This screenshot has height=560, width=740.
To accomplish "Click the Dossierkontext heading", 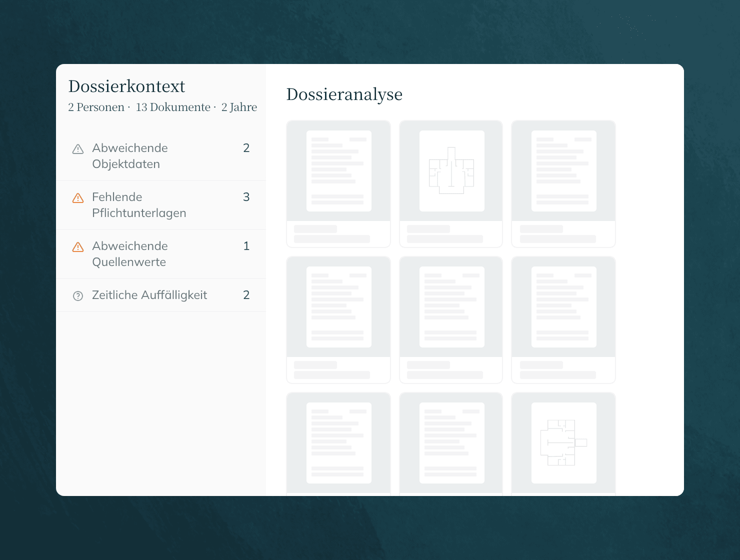I will point(127,86).
